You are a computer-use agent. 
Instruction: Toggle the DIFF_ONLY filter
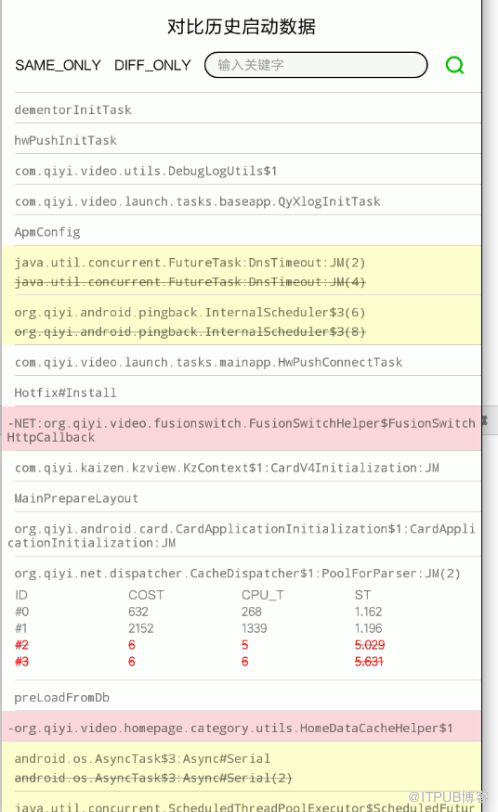pyautogui.click(x=153, y=65)
